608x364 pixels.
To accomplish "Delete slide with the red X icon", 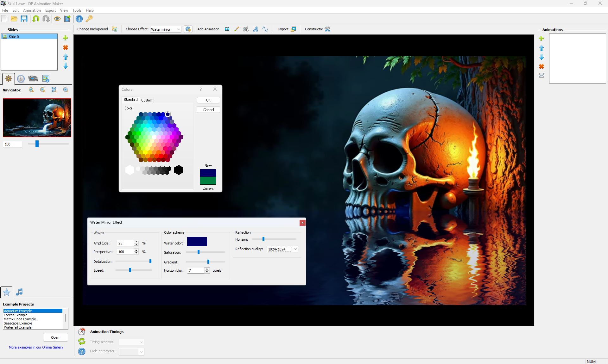I will click(66, 47).
